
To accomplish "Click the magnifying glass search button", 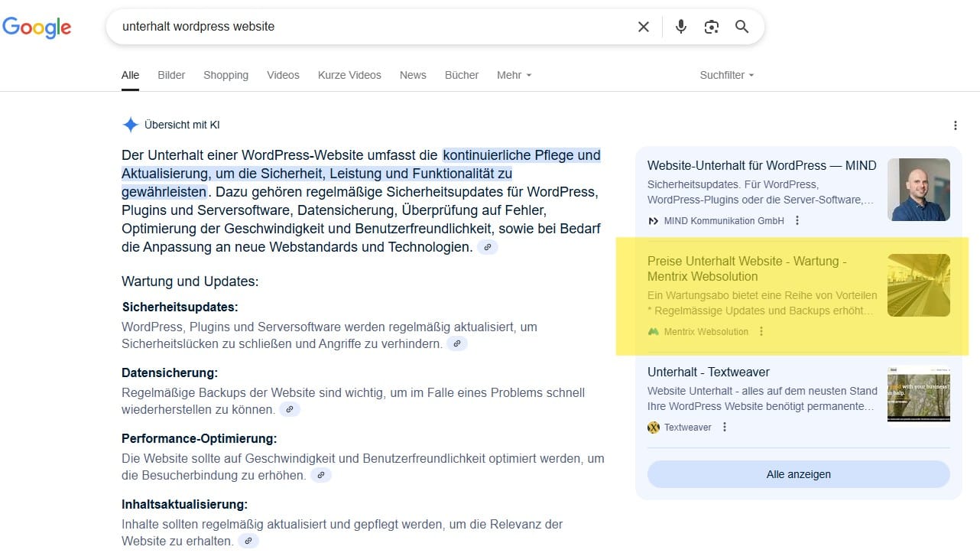I will [x=741, y=27].
